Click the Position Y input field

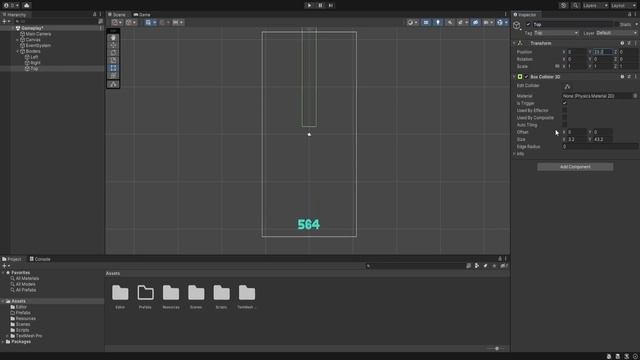(603, 52)
